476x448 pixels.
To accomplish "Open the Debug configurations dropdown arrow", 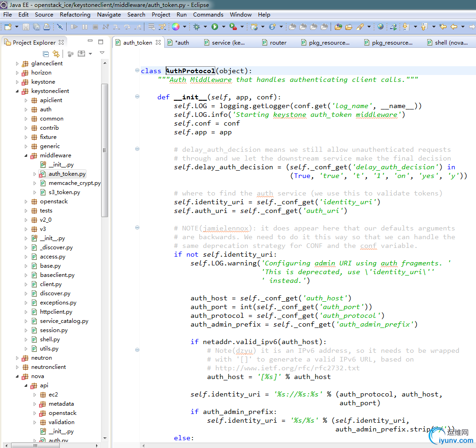I will (x=205, y=27).
